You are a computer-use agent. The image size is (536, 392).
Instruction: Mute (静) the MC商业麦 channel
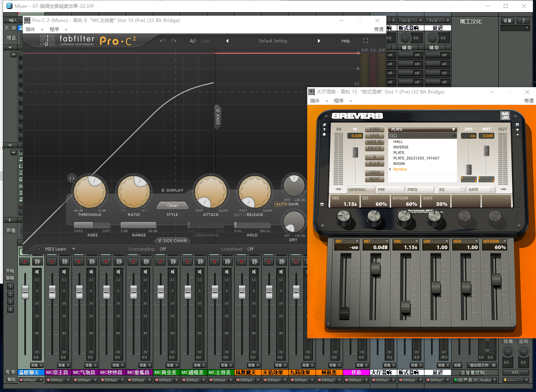click(x=173, y=262)
